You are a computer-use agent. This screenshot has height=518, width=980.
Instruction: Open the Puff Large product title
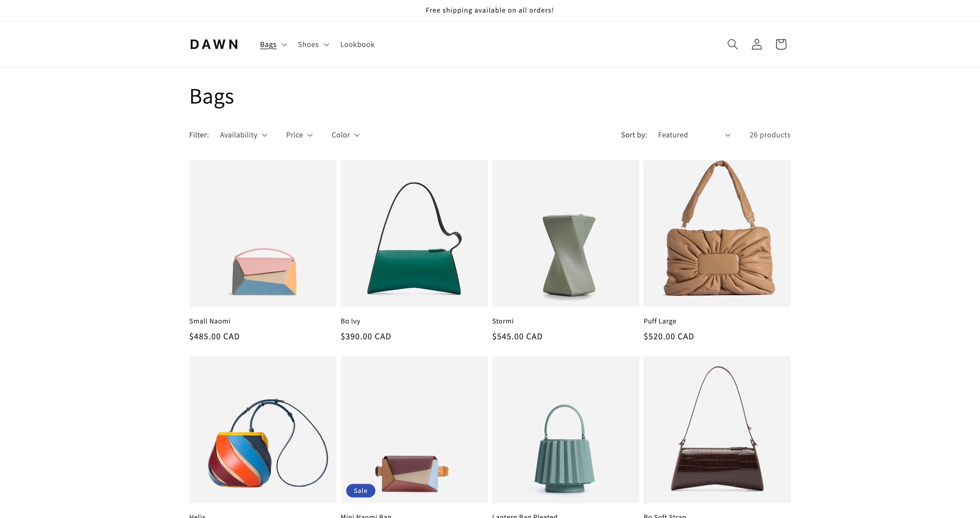tap(660, 321)
